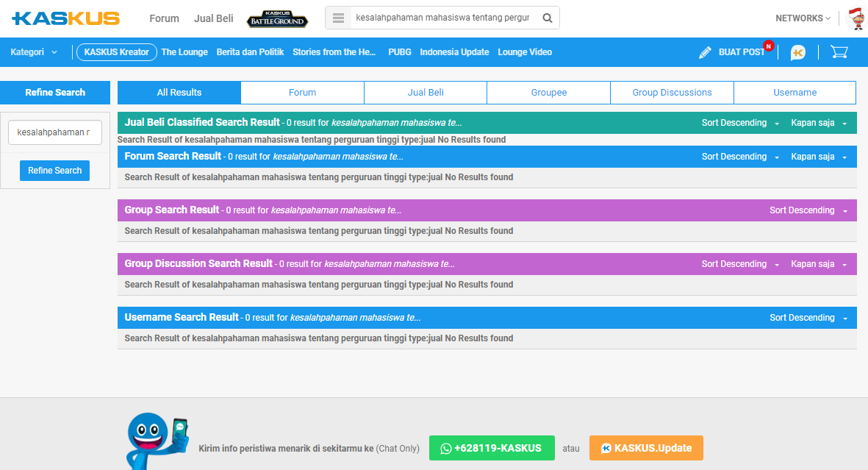Click the magnifier search icon

pos(547,18)
